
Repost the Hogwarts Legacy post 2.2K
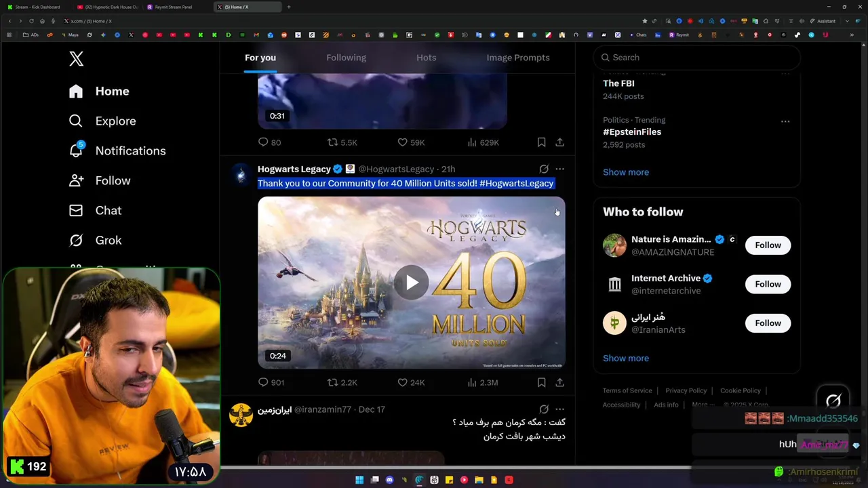[x=342, y=382]
